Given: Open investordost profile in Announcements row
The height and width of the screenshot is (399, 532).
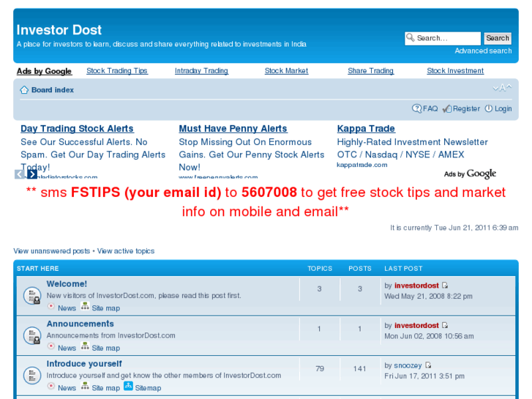Looking at the screenshot, I should 416,325.
